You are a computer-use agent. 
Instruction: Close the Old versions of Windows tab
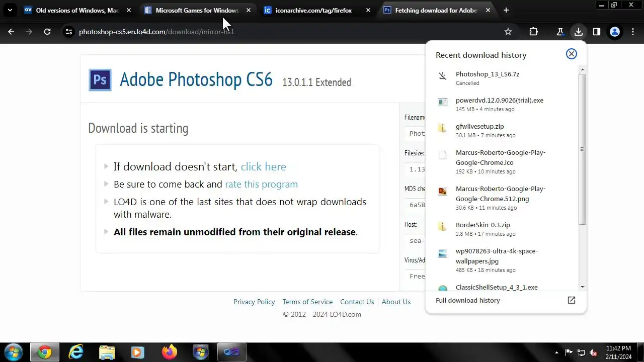[x=129, y=10]
